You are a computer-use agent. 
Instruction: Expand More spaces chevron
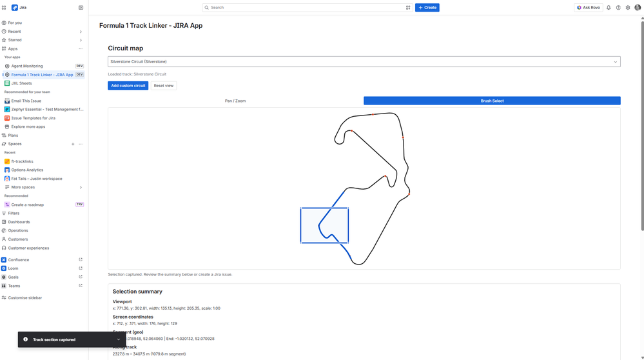(x=81, y=187)
